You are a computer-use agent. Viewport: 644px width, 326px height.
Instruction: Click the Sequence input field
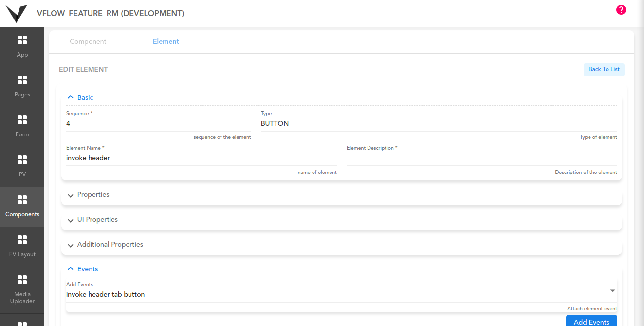pos(159,124)
